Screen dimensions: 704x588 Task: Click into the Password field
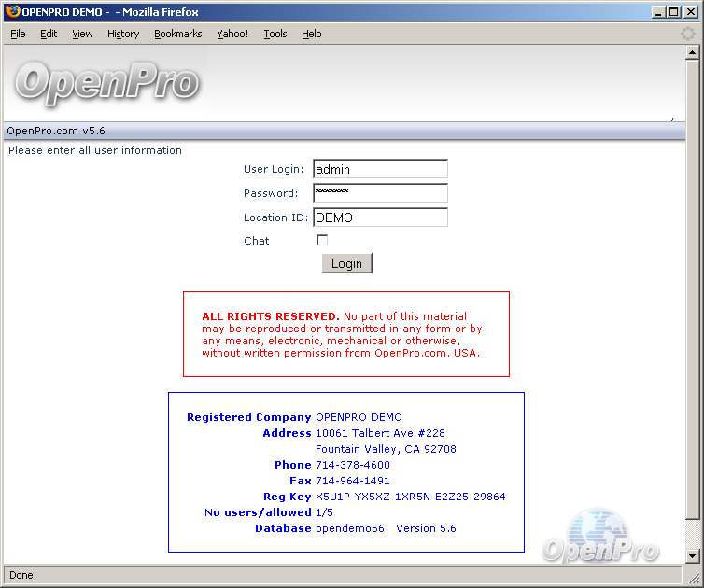(x=380, y=193)
